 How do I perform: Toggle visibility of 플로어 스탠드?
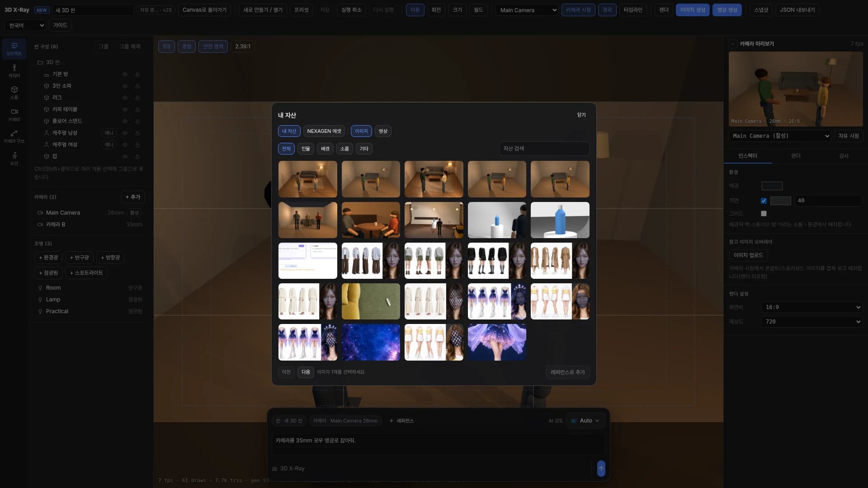[125, 121]
